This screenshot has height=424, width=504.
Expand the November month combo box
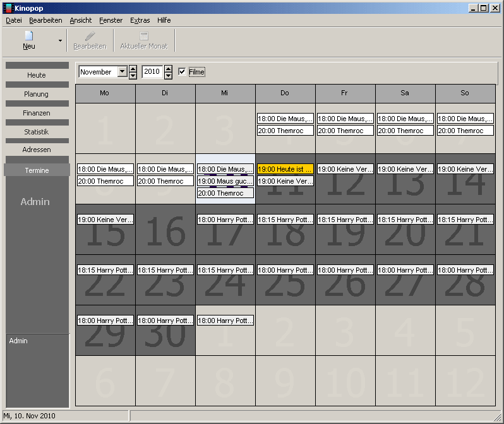click(x=123, y=72)
